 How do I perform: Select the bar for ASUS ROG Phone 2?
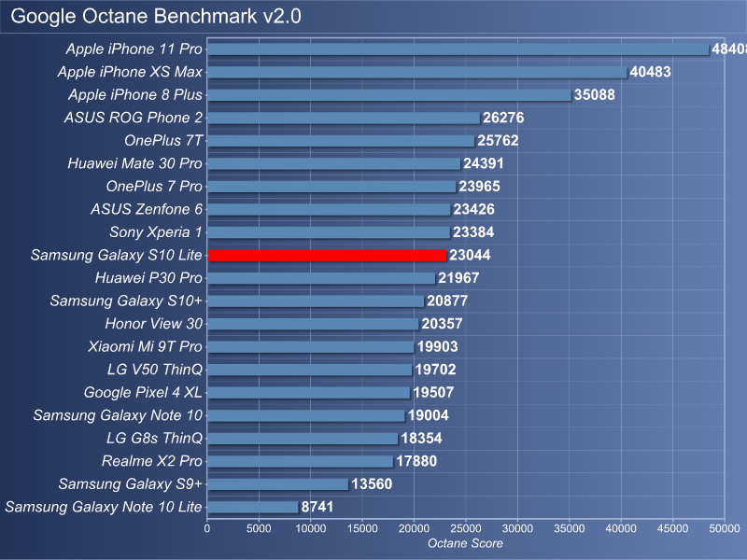pos(344,118)
